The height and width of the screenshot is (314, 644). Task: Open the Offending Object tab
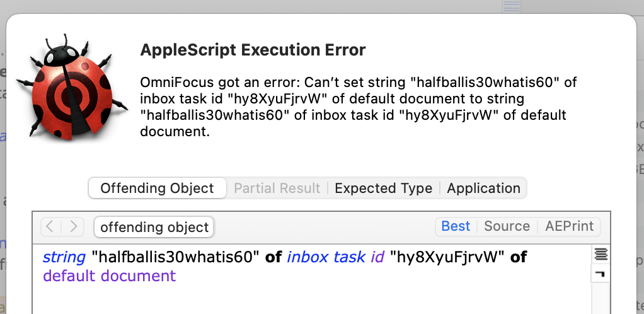coord(157,189)
